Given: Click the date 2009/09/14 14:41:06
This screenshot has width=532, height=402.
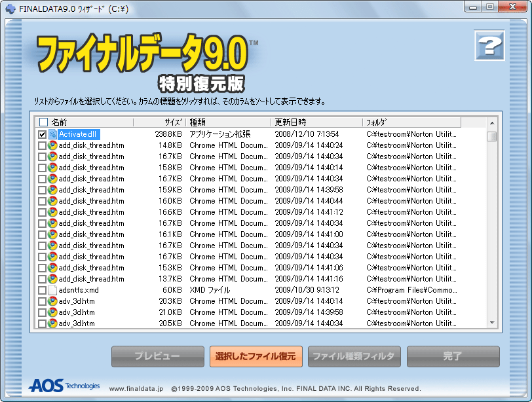Looking at the screenshot, I should (x=309, y=268).
